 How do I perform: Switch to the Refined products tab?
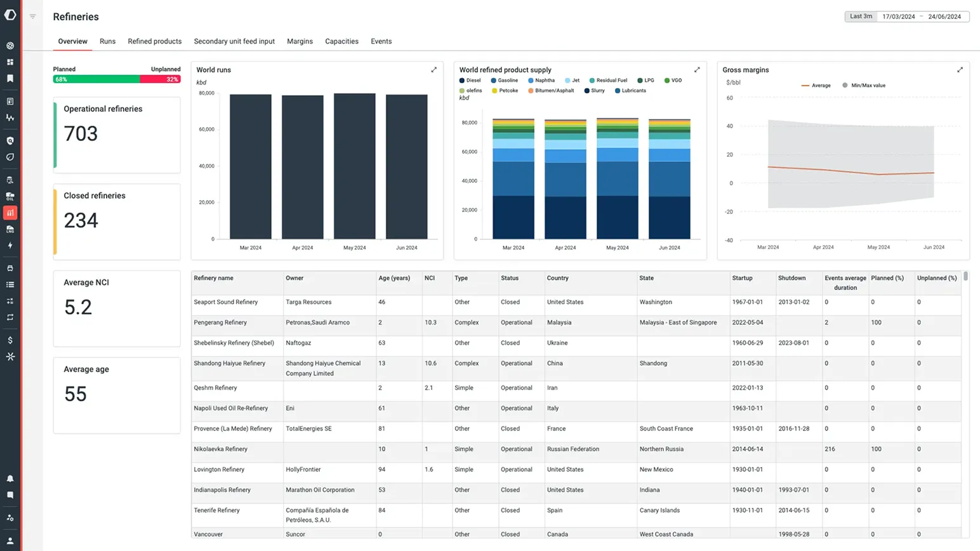click(x=155, y=41)
